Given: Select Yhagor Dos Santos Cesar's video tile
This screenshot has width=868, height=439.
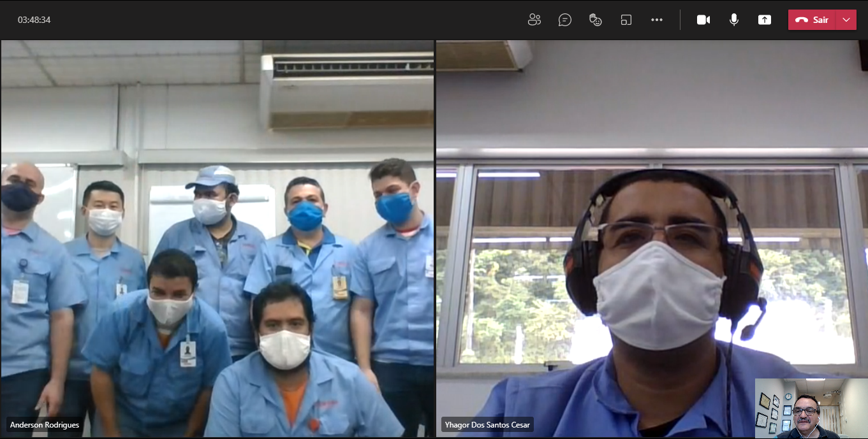Looking at the screenshot, I should pyautogui.click(x=652, y=238).
